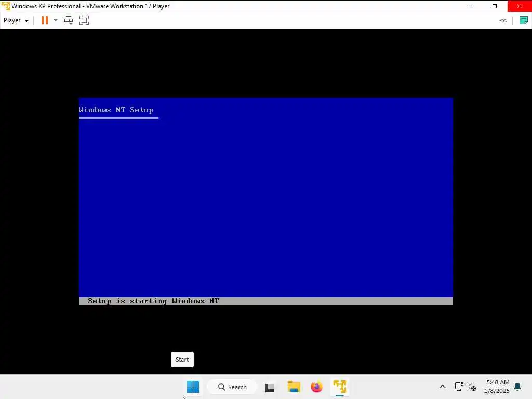Open network status tray icon

point(459,387)
